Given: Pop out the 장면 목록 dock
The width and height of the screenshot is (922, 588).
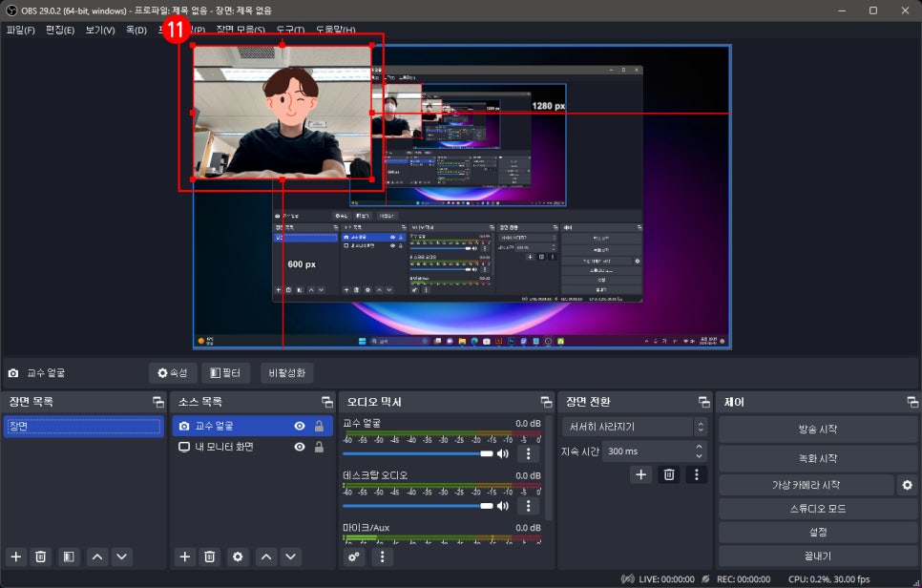Looking at the screenshot, I should pos(158,402).
